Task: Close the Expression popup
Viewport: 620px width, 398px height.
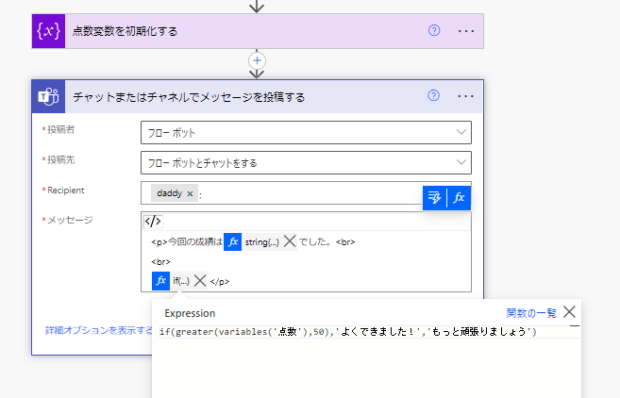Action: click(569, 312)
